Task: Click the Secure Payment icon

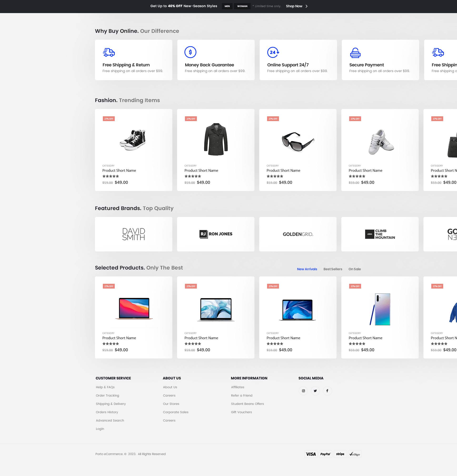Action: 355,53
